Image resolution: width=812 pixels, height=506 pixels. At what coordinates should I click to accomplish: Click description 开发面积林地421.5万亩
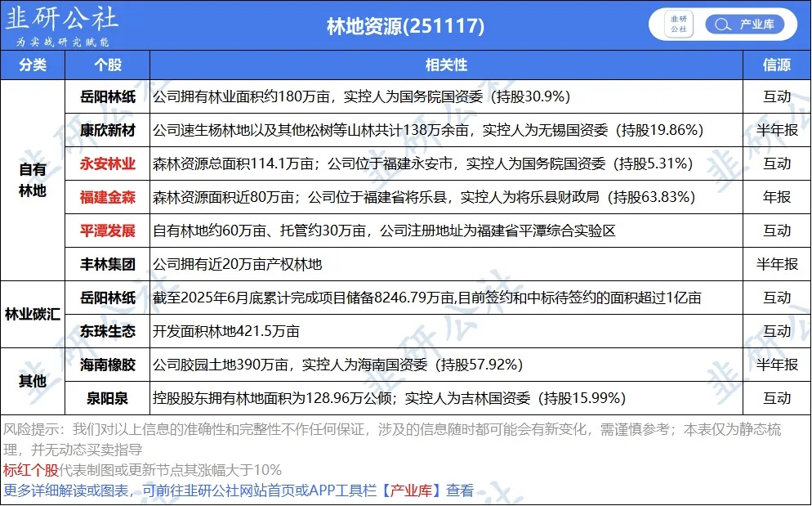[226, 331]
